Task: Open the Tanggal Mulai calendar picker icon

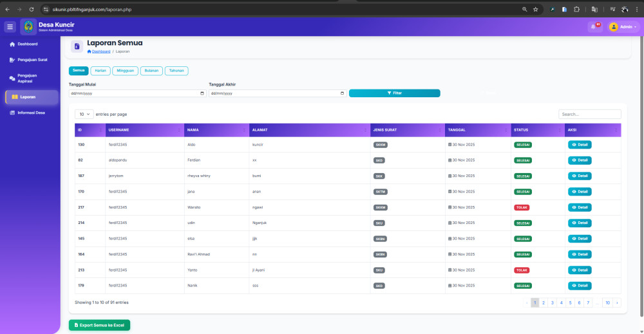Action: 202,93
